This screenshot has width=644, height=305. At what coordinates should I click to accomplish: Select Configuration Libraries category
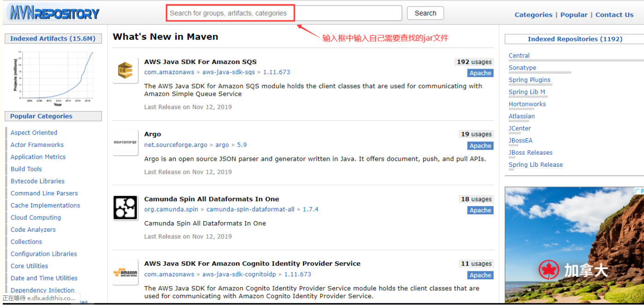(x=44, y=254)
